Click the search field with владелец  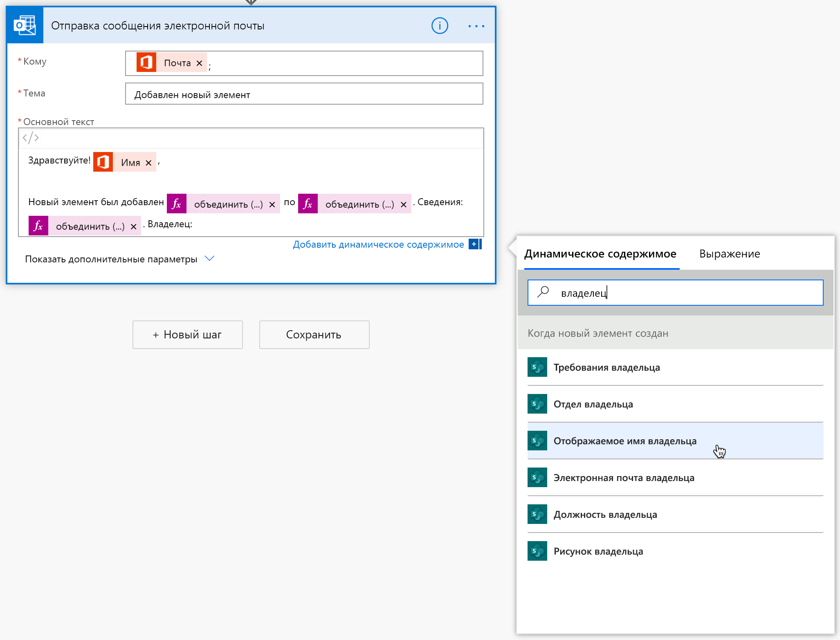(x=675, y=293)
